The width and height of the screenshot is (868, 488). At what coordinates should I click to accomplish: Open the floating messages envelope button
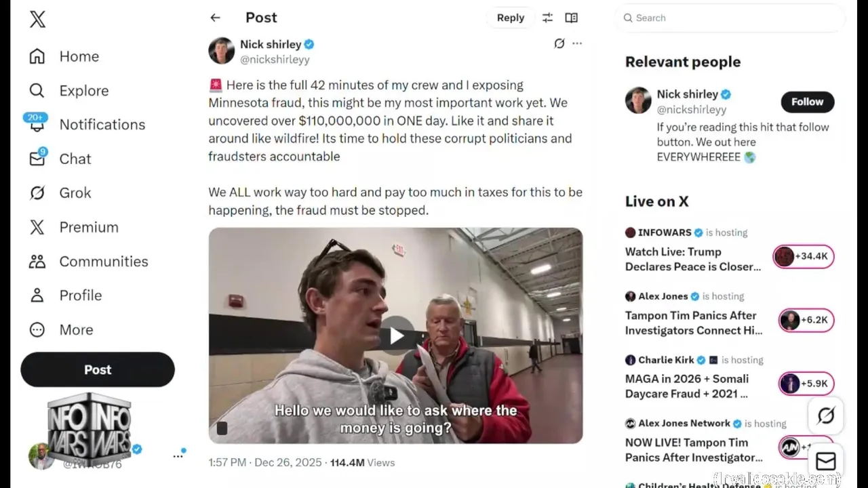tap(825, 462)
